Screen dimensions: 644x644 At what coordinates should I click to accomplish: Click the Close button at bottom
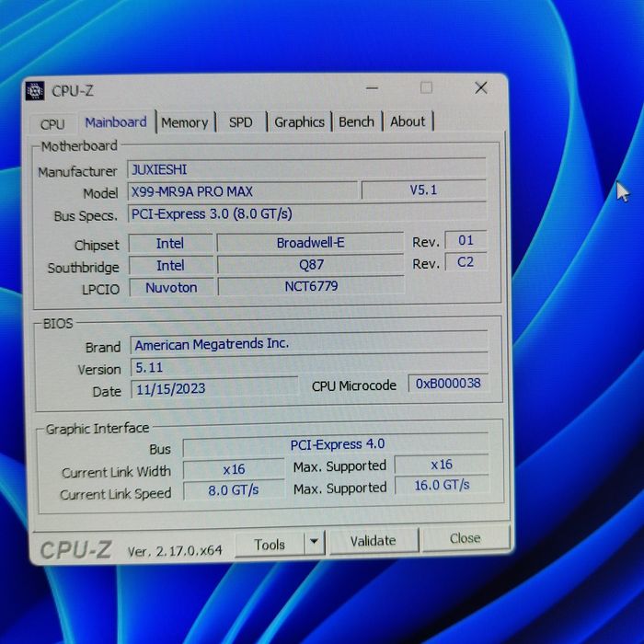pos(466,538)
